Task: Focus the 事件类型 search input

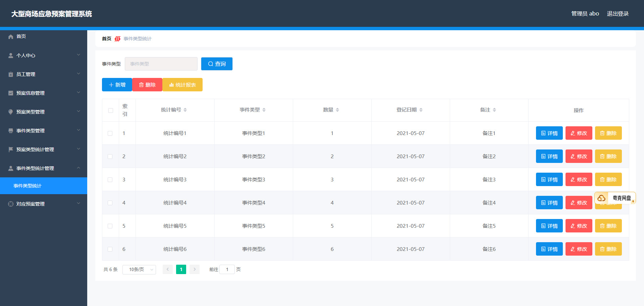Action: (161, 64)
